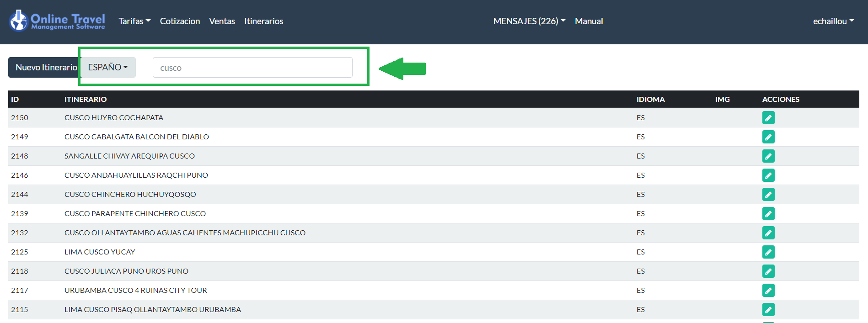This screenshot has width=868, height=323.
Task: Click the Nuevo Itinerario button
Action: tap(45, 68)
